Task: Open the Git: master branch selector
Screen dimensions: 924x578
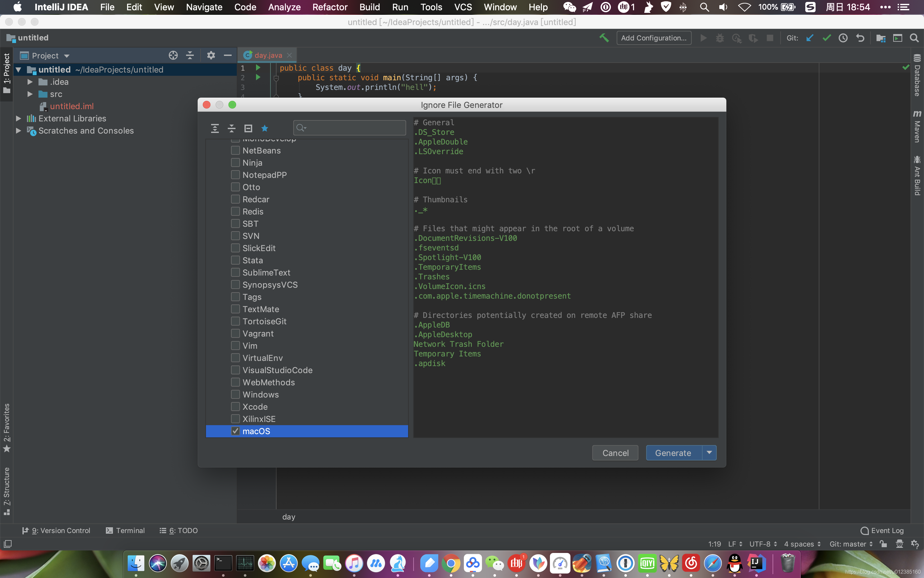Action: (851, 544)
